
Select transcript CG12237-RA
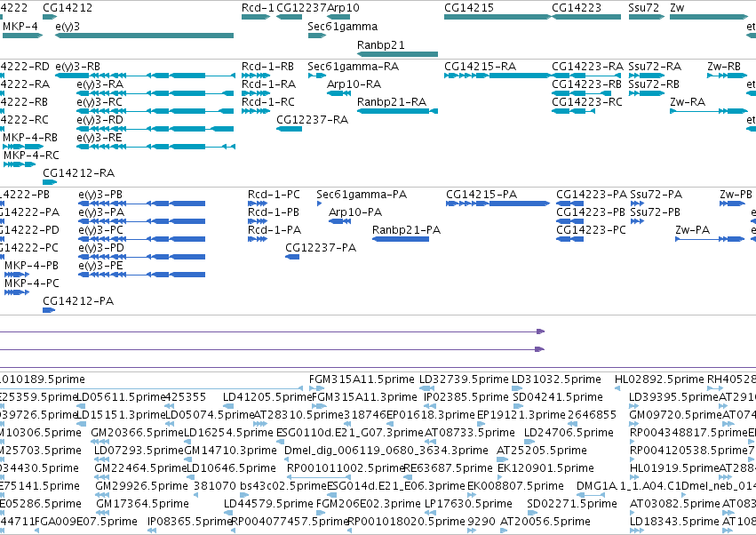290,129
